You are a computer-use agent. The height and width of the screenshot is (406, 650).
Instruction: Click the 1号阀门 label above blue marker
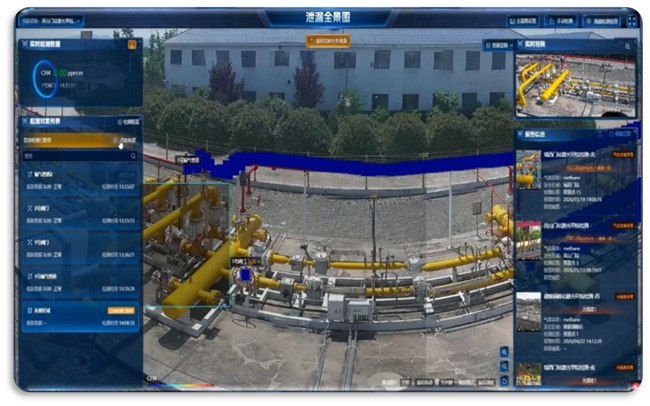pyautogui.click(x=240, y=262)
